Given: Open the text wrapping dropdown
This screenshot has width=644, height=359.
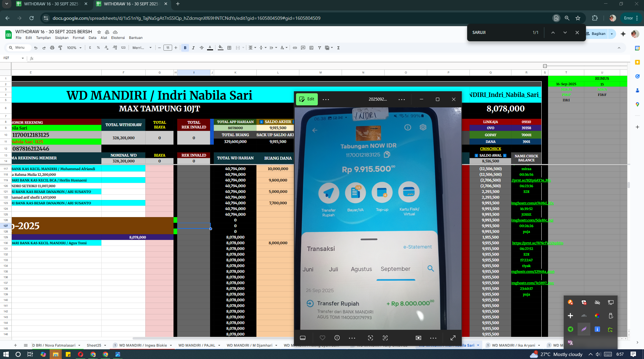Looking at the screenshot, I should pos(273,48).
